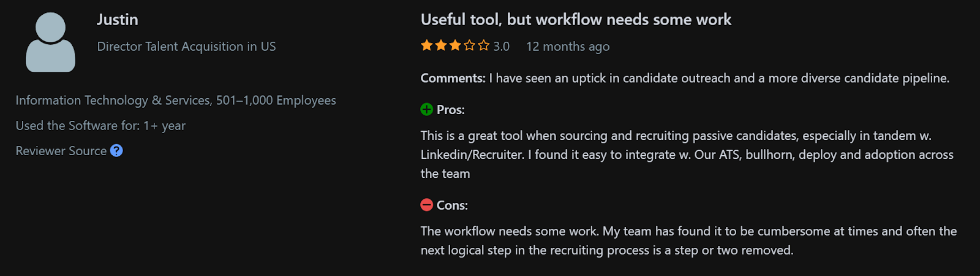The width and height of the screenshot is (980, 276).
Task: Click the 12 months ago timestamp
Action: point(568,47)
